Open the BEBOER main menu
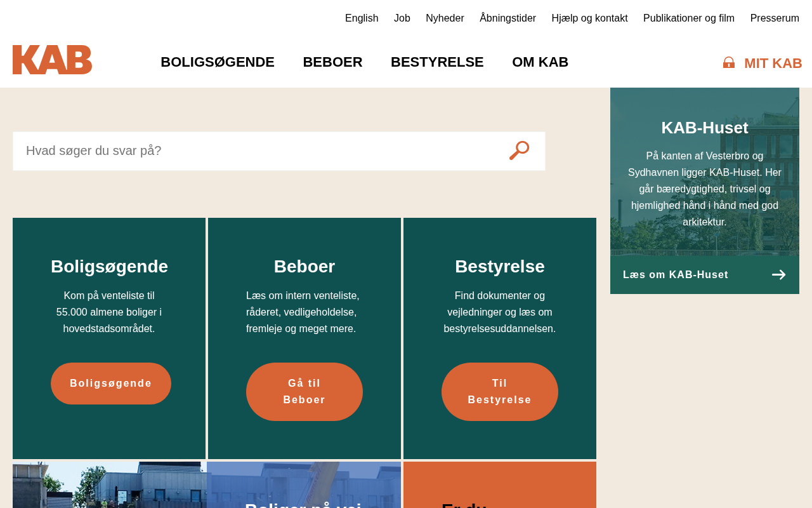Screen dimensions: 812x508 coord(332,62)
